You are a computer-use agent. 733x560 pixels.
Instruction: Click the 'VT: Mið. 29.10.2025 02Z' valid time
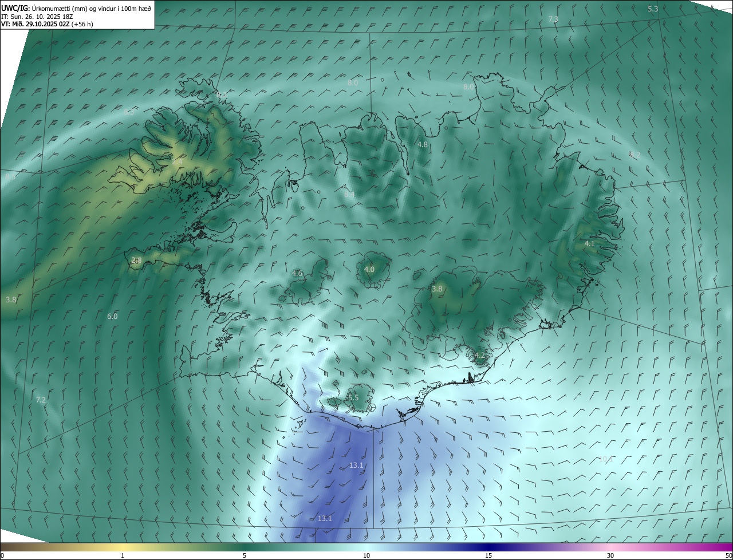(x=35, y=24)
